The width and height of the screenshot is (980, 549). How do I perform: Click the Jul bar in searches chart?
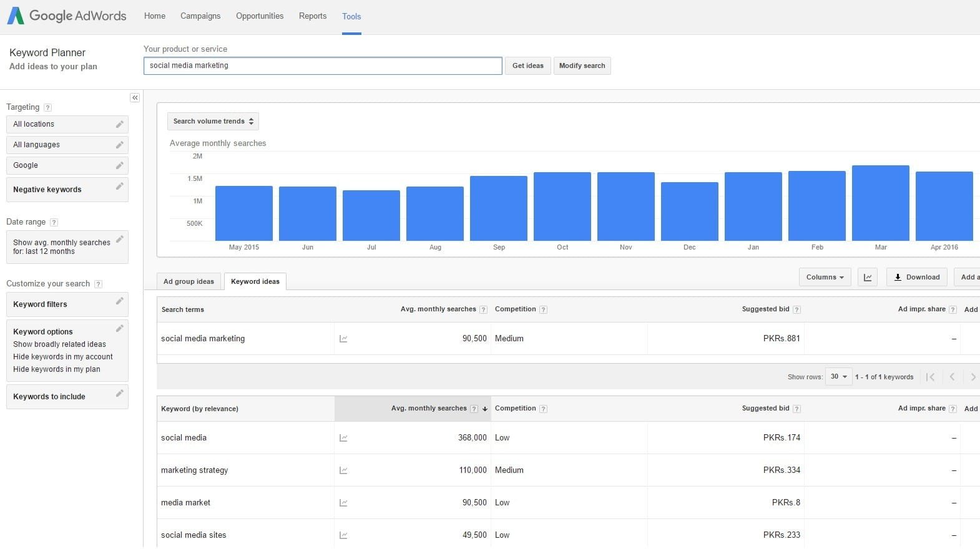[x=371, y=215]
